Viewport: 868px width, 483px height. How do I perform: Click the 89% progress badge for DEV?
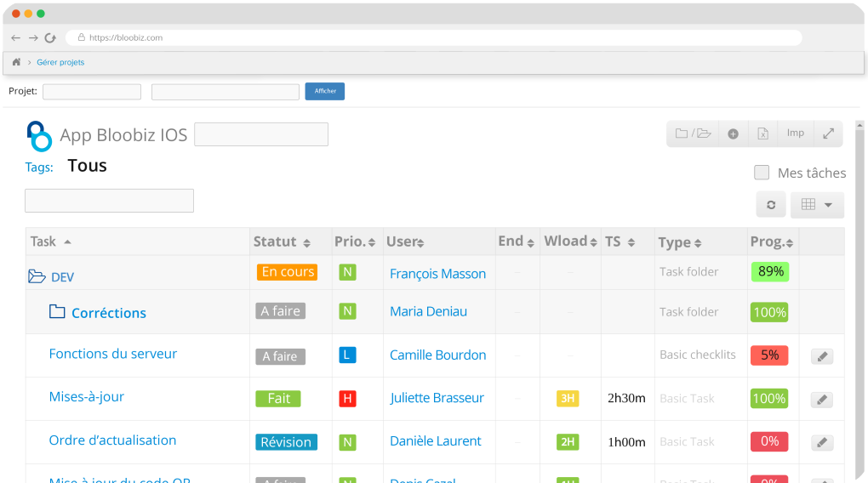(769, 272)
